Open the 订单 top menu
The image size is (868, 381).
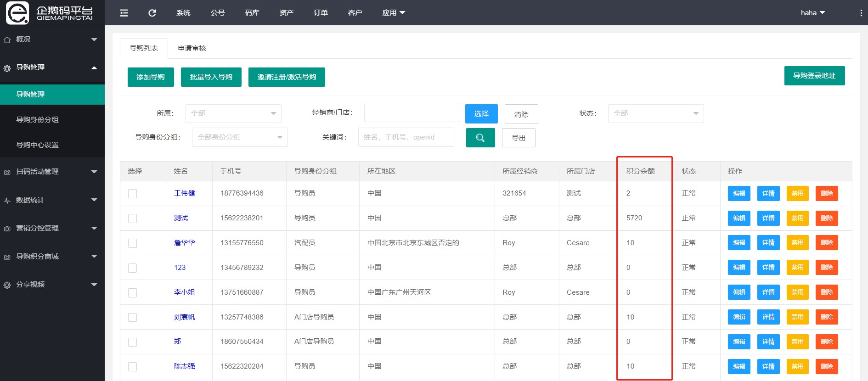(x=321, y=13)
